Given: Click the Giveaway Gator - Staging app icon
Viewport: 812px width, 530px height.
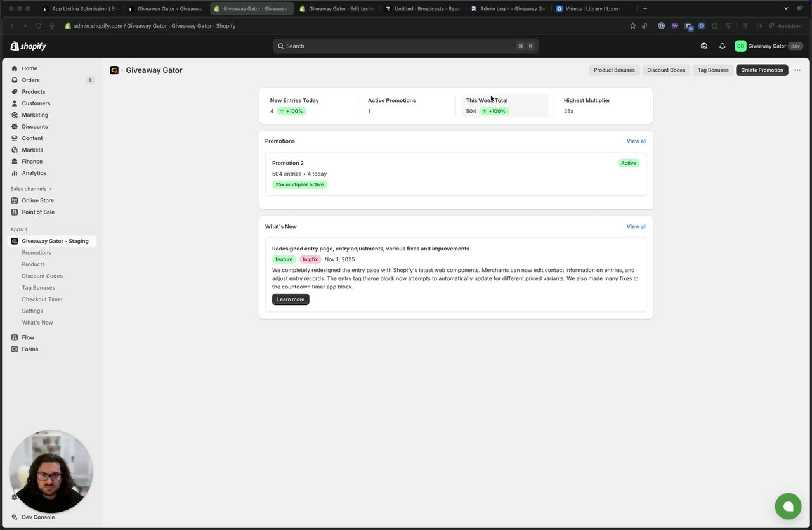Looking at the screenshot, I should pos(15,241).
